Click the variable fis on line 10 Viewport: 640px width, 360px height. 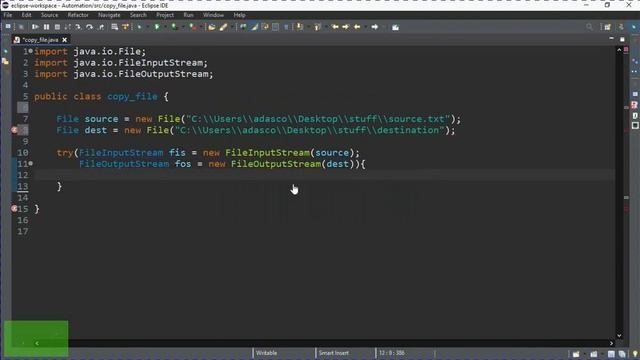(177, 153)
